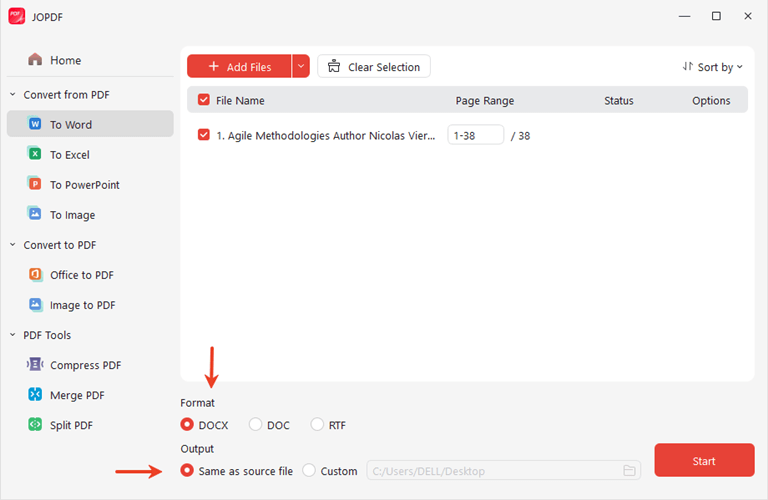This screenshot has height=500, width=768.
Task: Close the JOPDF window
Action: [747, 16]
